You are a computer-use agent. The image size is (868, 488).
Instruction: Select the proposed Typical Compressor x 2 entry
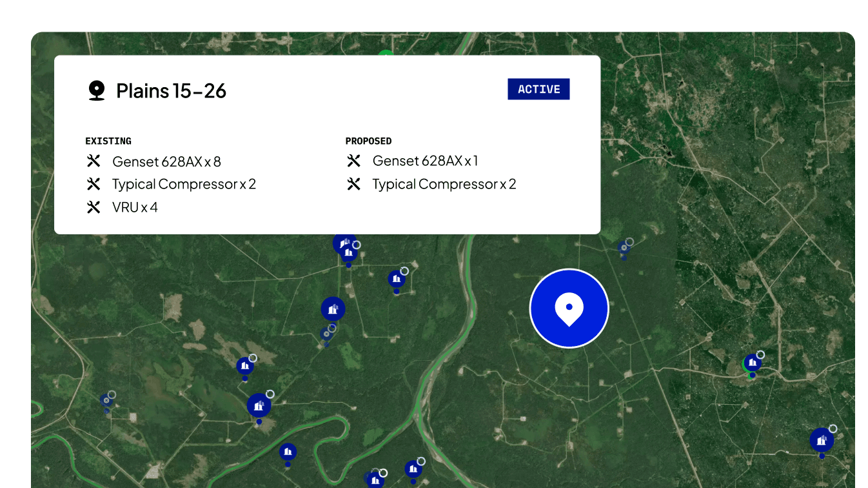point(444,185)
